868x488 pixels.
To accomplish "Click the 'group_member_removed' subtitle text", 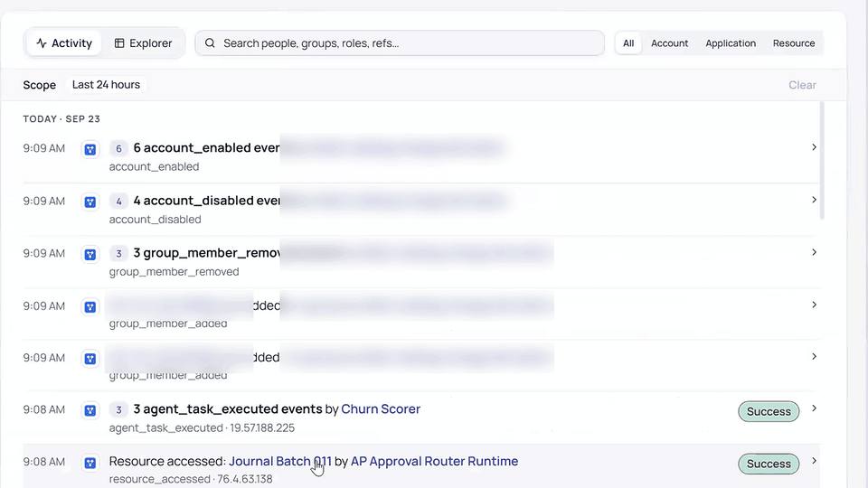I will tap(174, 272).
